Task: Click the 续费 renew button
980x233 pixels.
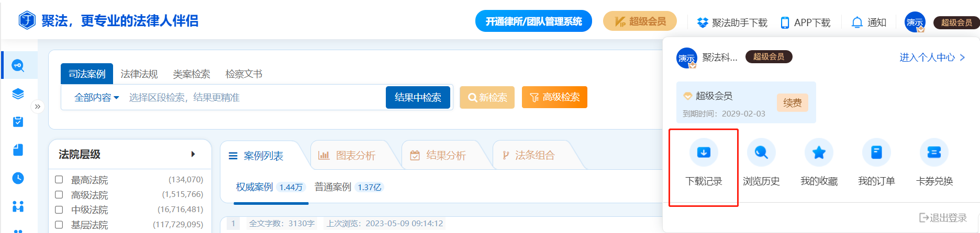Action: tap(792, 103)
